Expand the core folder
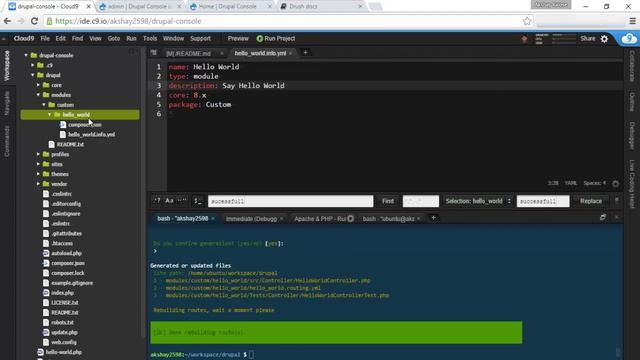 (x=38, y=85)
